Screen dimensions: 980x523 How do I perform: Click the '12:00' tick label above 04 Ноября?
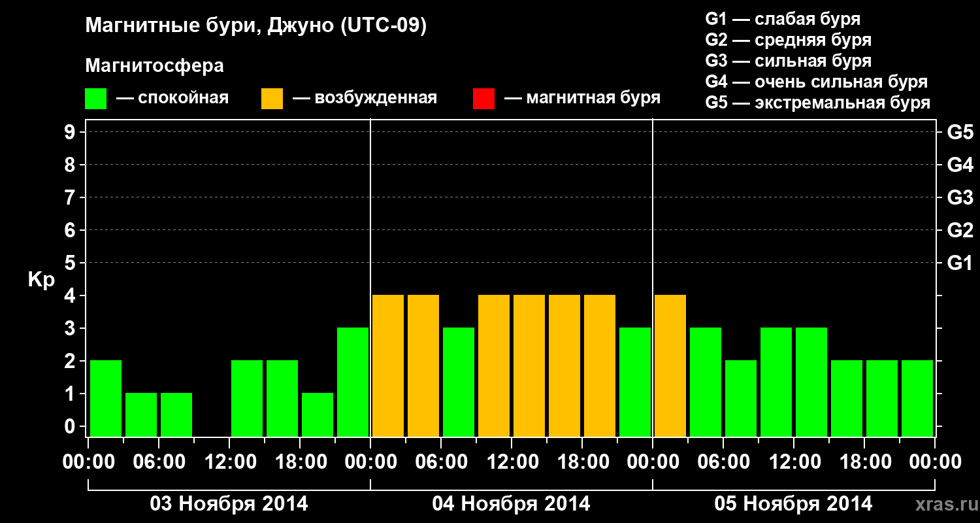[x=512, y=462]
